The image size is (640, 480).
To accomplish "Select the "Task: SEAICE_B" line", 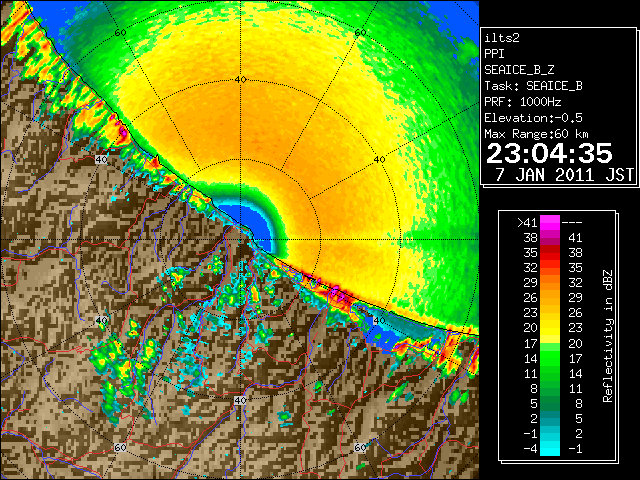I will [533, 86].
